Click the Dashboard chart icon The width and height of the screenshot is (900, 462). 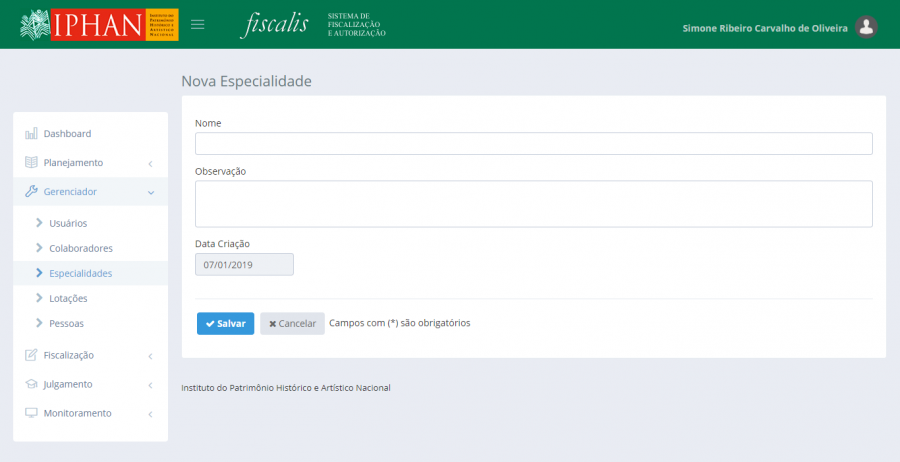tap(31, 134)
